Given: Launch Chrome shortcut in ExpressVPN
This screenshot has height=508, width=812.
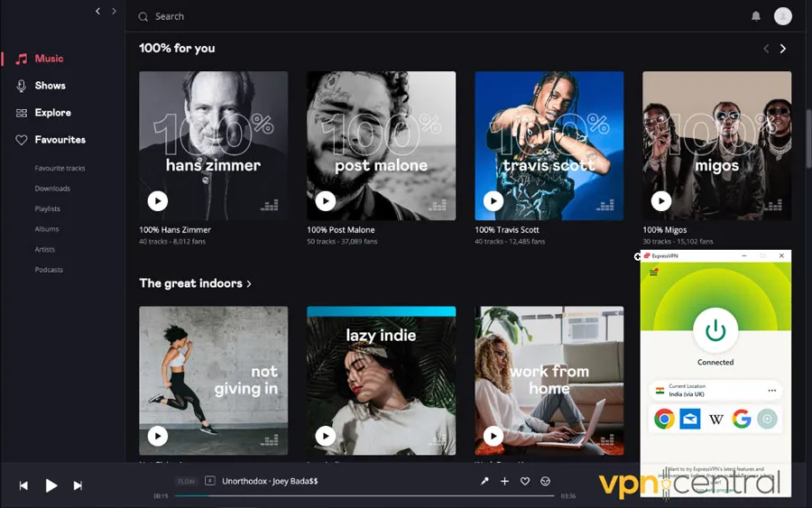Looking at the screenshot, I should click(x=664, y=419).
